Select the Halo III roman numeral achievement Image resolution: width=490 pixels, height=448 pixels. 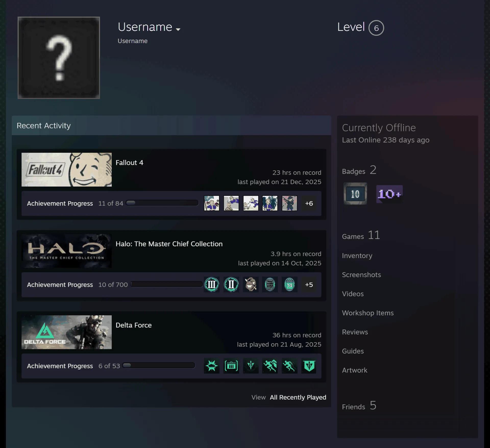coord(212,284)
